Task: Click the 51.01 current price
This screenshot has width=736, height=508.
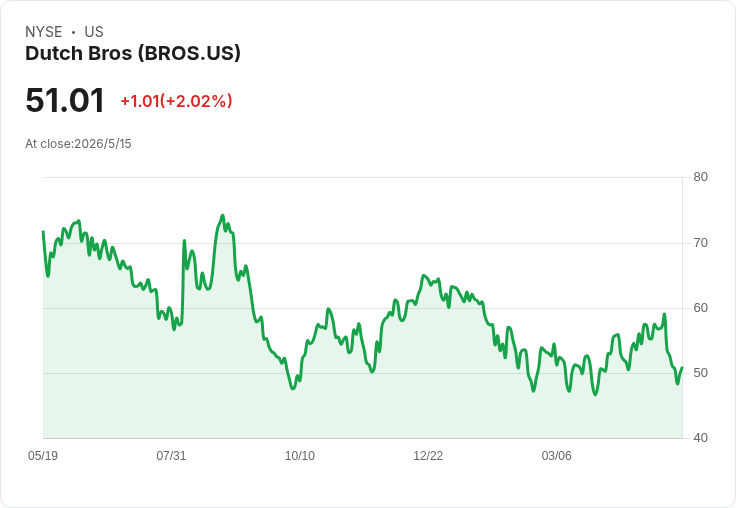Action: point(65,100)
